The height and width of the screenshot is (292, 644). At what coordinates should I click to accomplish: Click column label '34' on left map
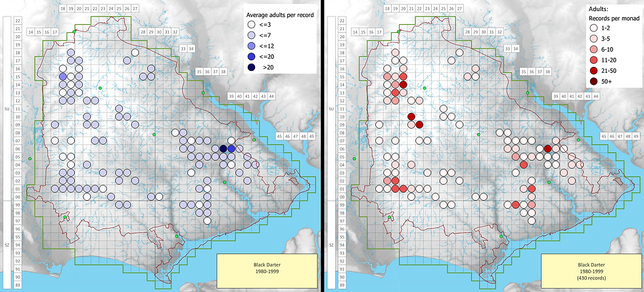coord(191,49)
